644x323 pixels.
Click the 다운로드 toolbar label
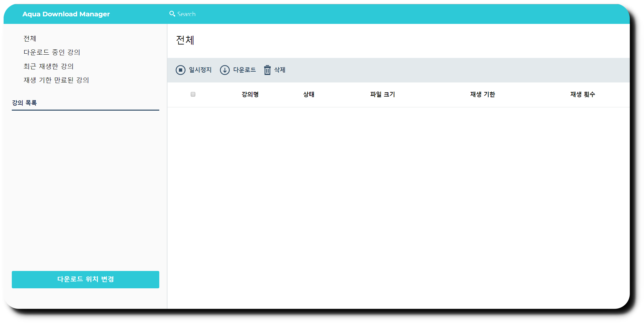[x=244, y=70]
